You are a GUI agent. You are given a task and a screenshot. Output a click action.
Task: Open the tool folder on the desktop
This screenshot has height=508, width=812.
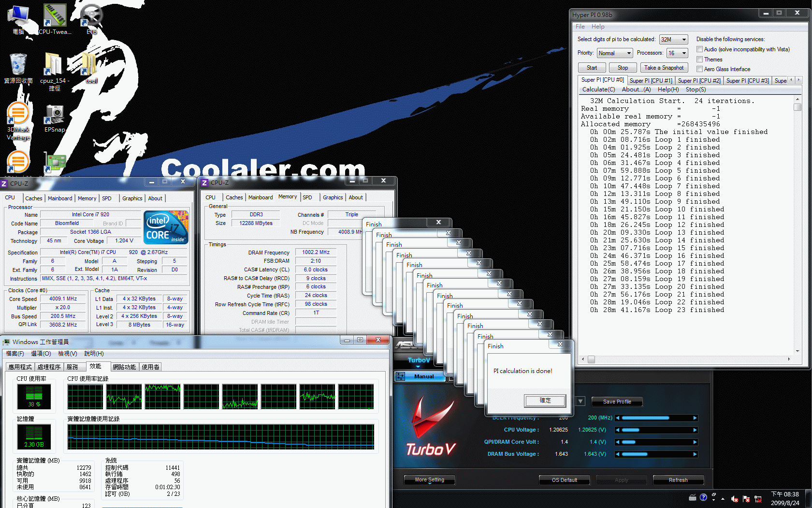(91, 68)
